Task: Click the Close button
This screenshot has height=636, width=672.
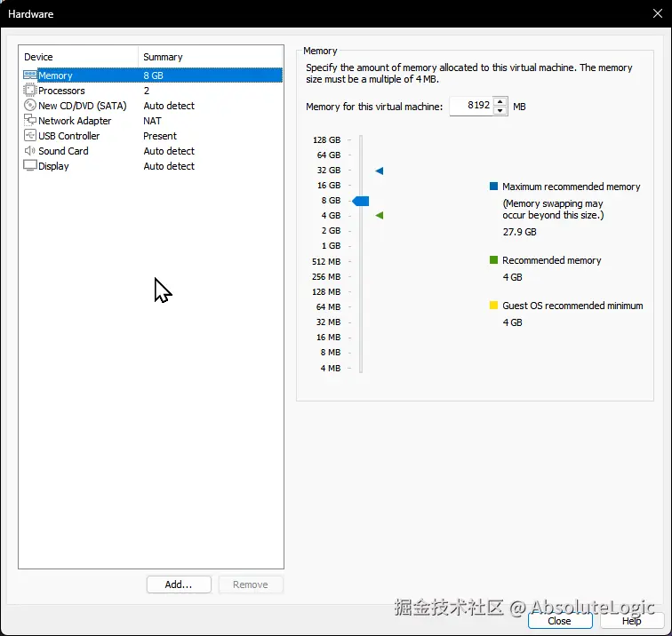Action: 560,621
